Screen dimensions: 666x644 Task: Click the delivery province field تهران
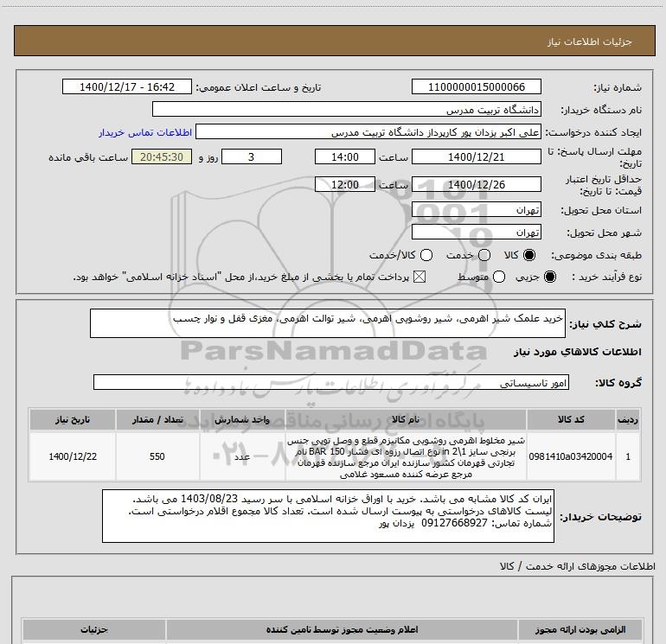[x=476, y=209]
